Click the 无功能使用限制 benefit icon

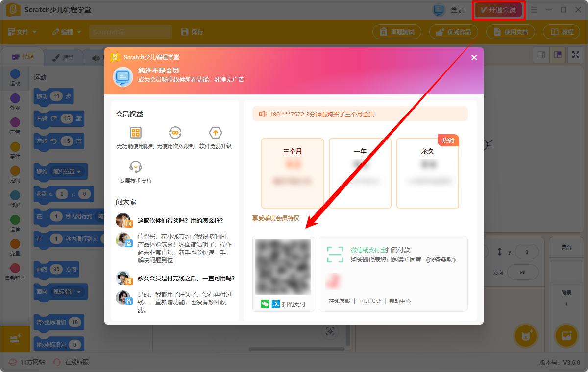[136, 133]
